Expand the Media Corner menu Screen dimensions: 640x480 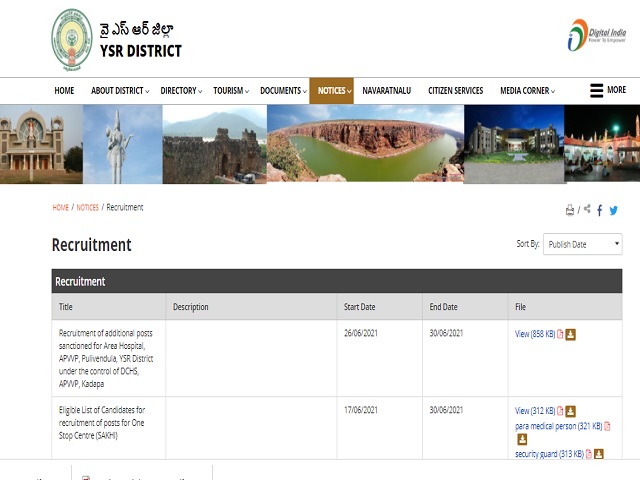coord(527,91)
